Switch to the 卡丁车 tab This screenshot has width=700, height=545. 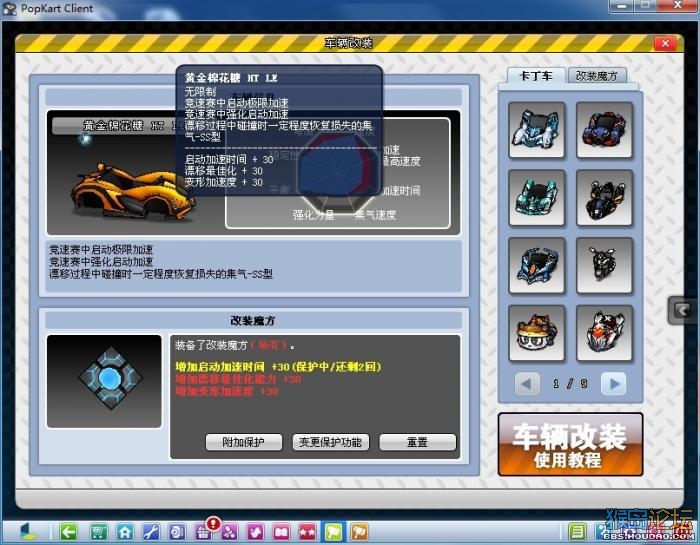pyautogui.click(x=536, y=76)
